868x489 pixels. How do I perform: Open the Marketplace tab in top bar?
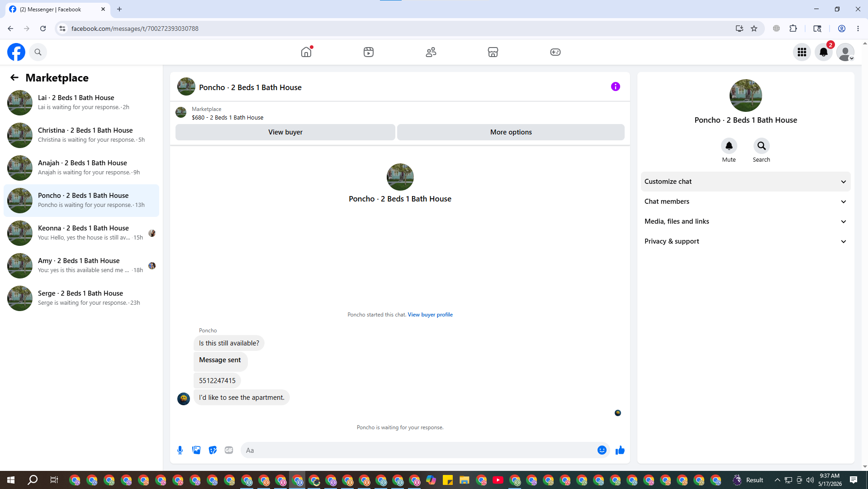click(493, 52)
